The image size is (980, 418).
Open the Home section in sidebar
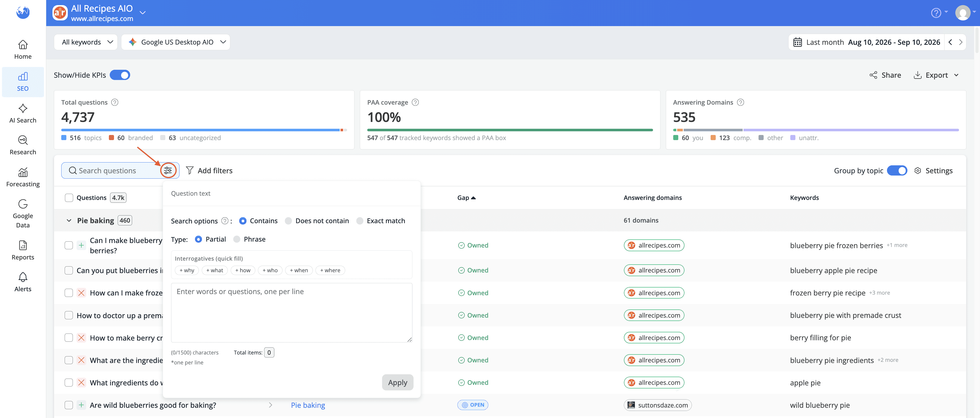23,49
